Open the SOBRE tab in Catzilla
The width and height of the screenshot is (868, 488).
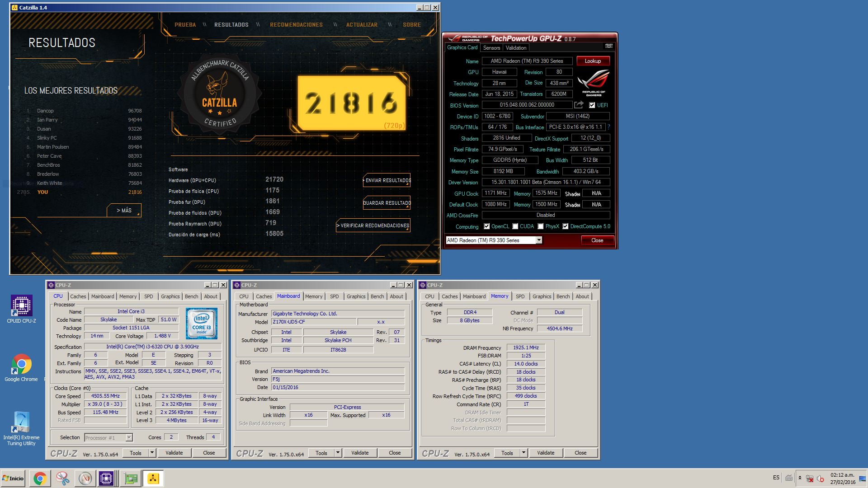412,25
